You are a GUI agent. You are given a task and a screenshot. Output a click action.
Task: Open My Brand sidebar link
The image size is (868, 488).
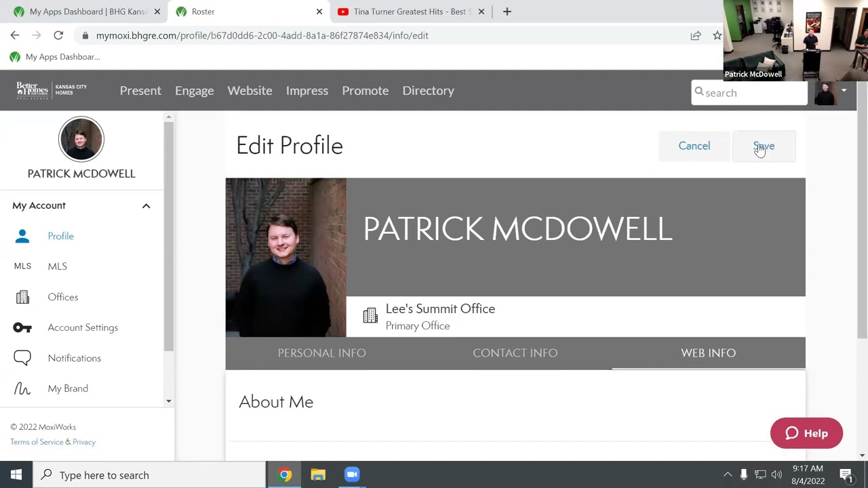click(x=68, y=388)
